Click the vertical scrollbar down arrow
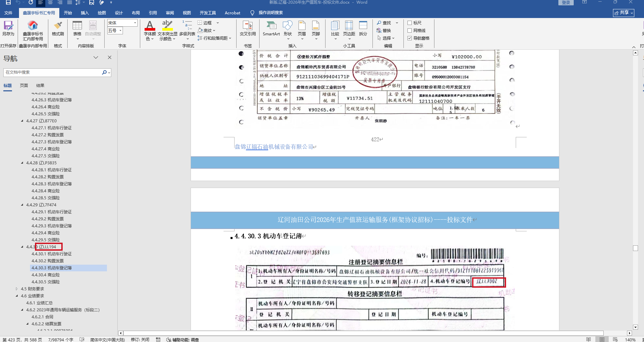The image size is (644, 342). (635, 327)
